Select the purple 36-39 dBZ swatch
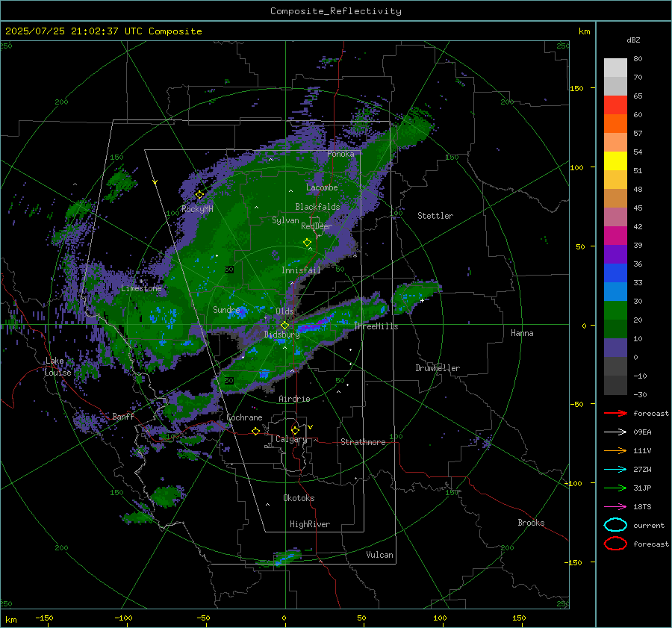Image resolution: width=672 pixels, height=628 pixels. [x=615, y=255]
